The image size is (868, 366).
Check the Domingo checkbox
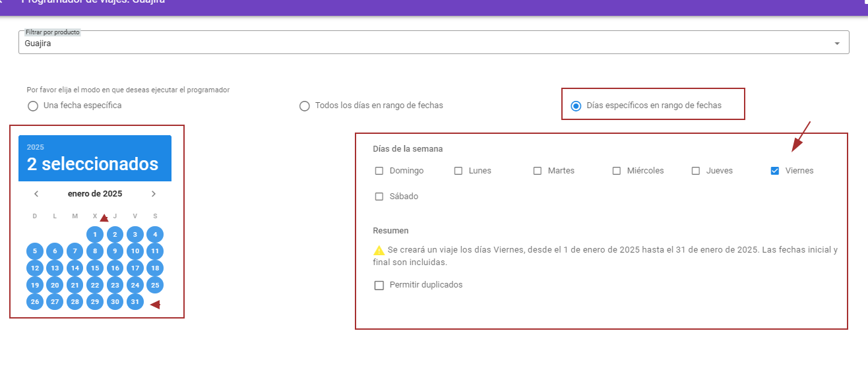click(379, 171)
